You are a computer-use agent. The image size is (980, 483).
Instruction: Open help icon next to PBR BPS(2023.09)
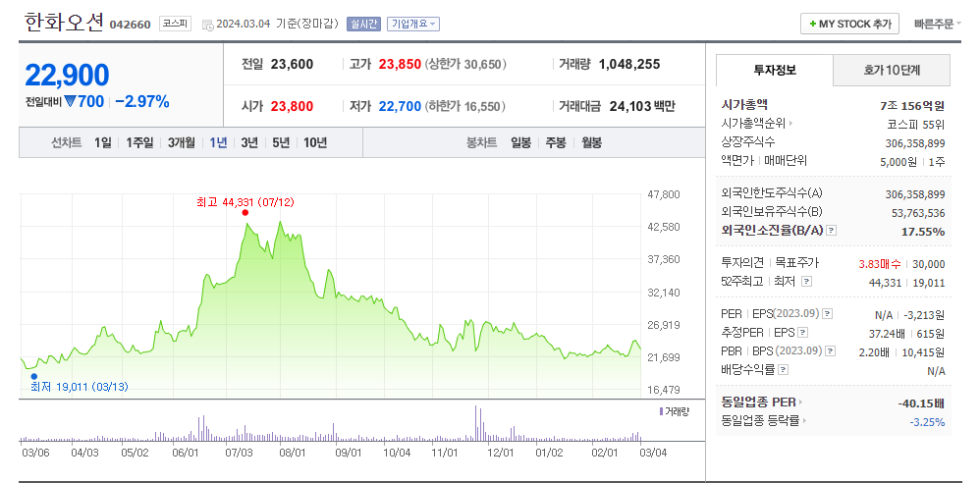click(831, 351)
